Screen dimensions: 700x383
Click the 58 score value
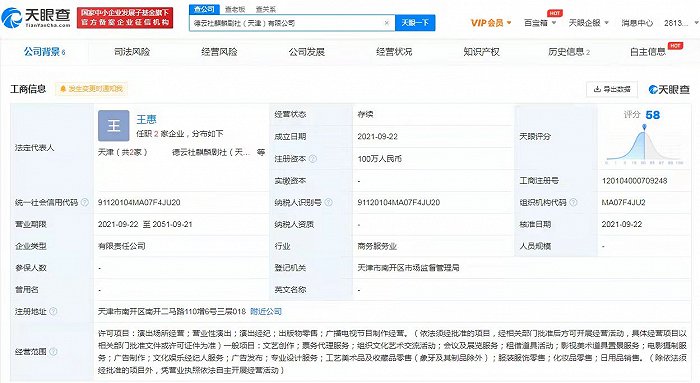click(x=652, y=115)
